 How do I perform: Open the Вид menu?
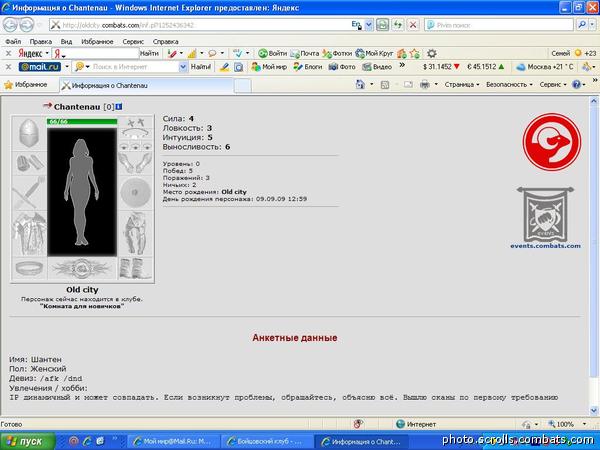(66, 41)
